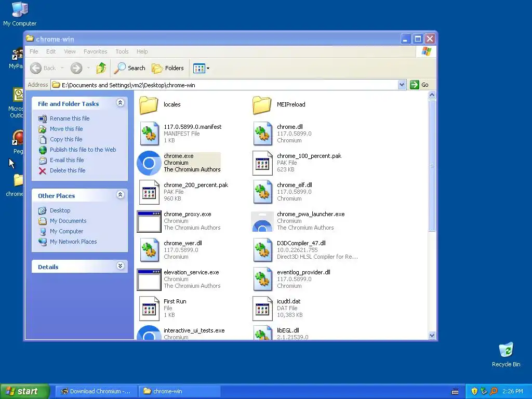Open the Forward history dropdown arrow

[x=88, y=68]
